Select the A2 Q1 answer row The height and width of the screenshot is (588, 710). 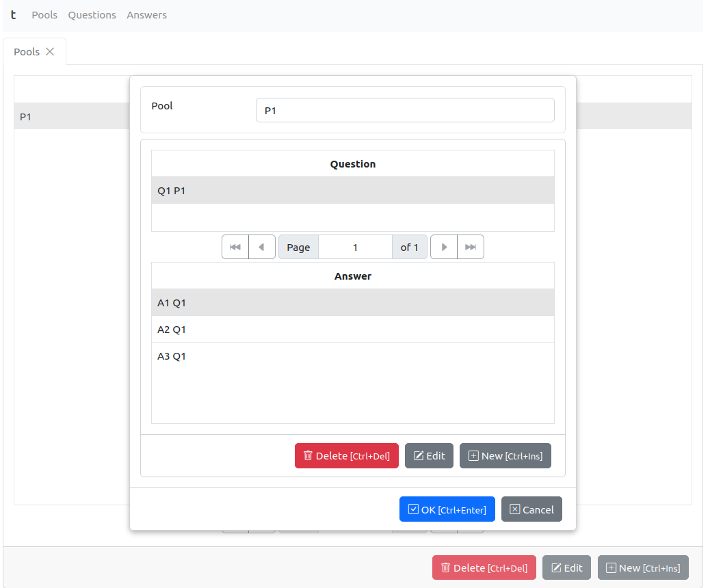[352, 330]
